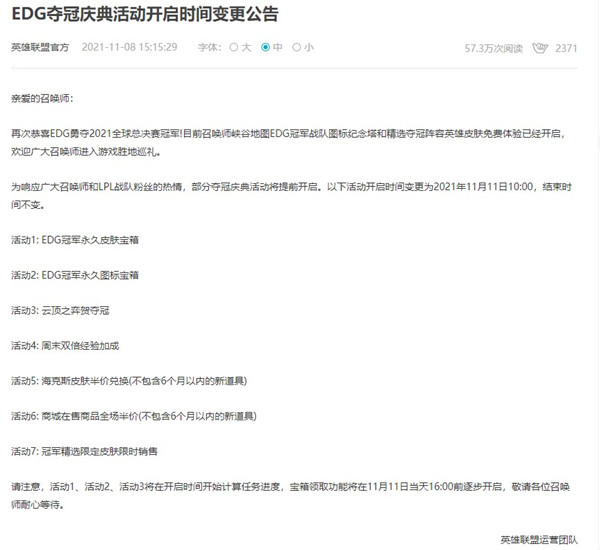This screenshot has width=600, height=550.
Task: Click the line 活动2: EDG冠军永久图标宝箱
Action: [x=75, y=275]
